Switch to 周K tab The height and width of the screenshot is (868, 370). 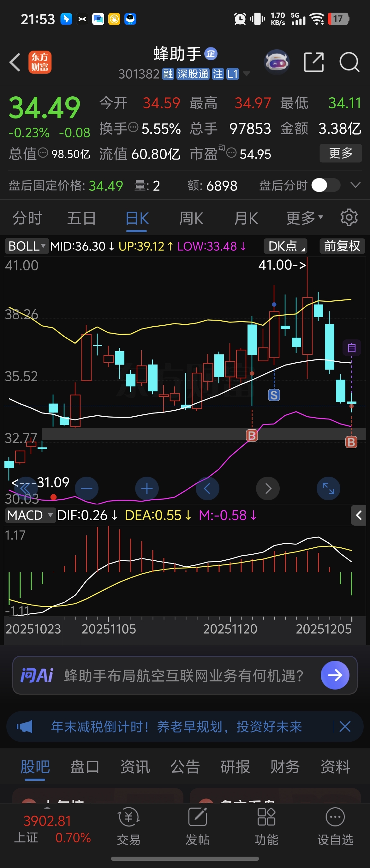coord(191,218)
